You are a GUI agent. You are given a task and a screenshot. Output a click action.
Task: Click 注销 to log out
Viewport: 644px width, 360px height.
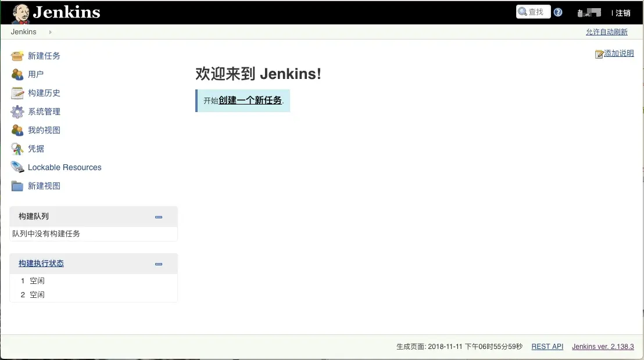point(622,13)
